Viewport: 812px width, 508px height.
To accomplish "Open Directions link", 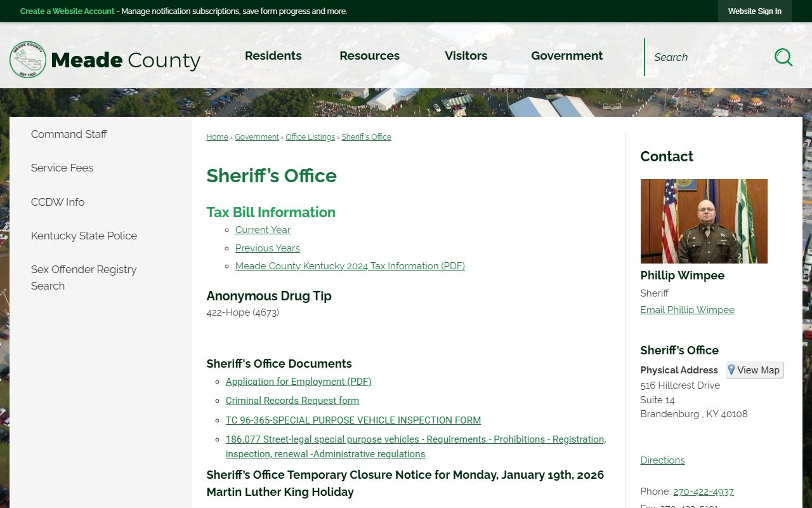I will tap(663, 460).
